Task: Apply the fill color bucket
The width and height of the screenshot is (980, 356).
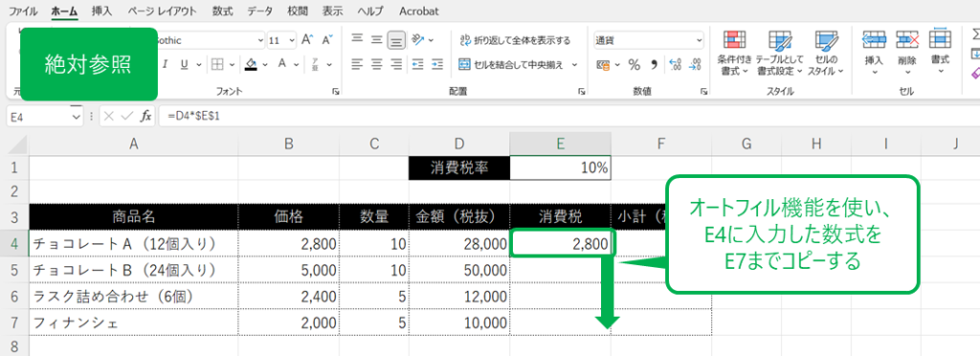Action: [x=251, y=64]
